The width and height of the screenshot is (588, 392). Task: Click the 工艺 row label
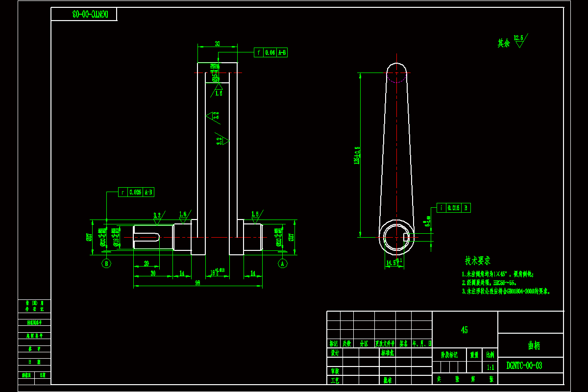click(334, 380)
